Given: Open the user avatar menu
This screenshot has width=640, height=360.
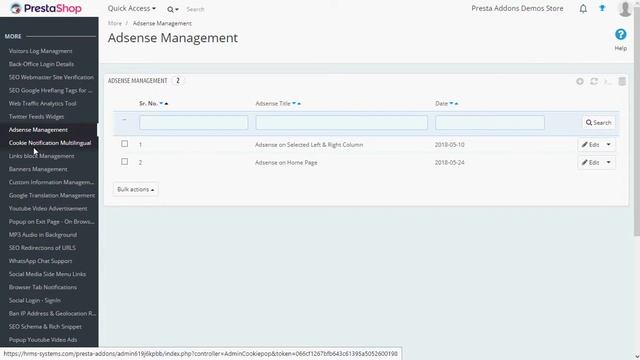Looking at the screenshot, I should pos(625,8).
